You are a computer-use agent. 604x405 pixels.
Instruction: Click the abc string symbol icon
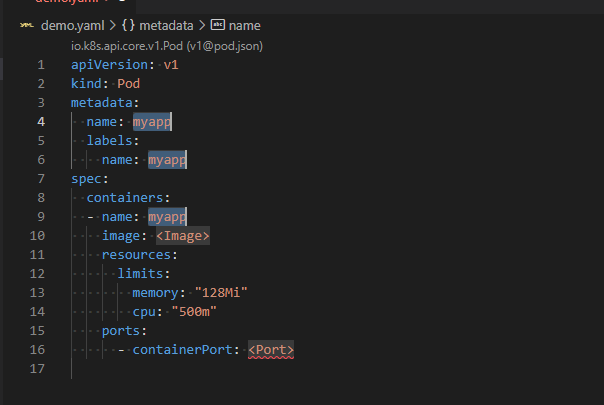click(218, 25)
